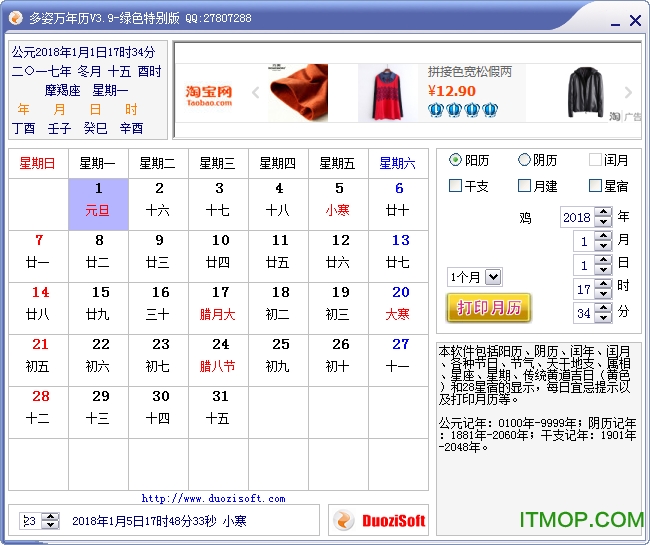Click the Taobao logo in the ad banner

pyautogui.click(x=209, y=96)
